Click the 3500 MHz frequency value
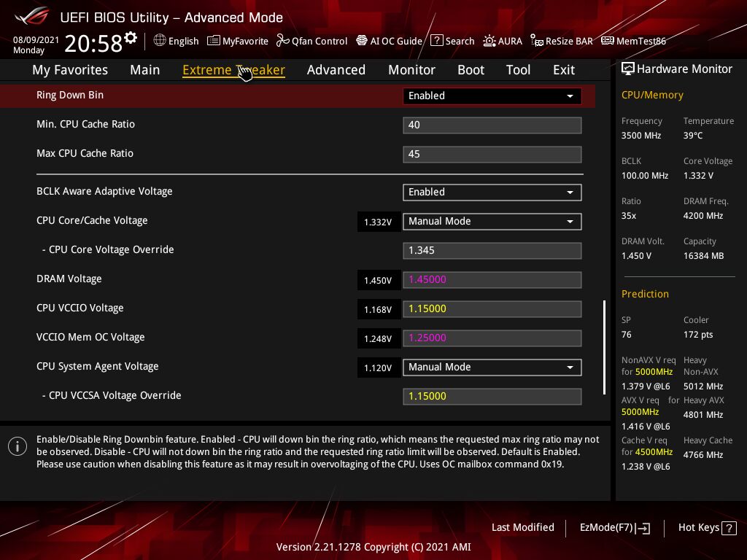The width and height of the screenshot is (747, 560). pos(641,135)
